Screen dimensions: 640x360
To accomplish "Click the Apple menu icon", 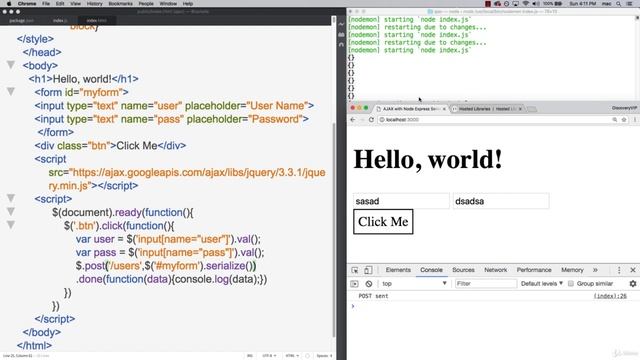I will click(x=9, y=4).
